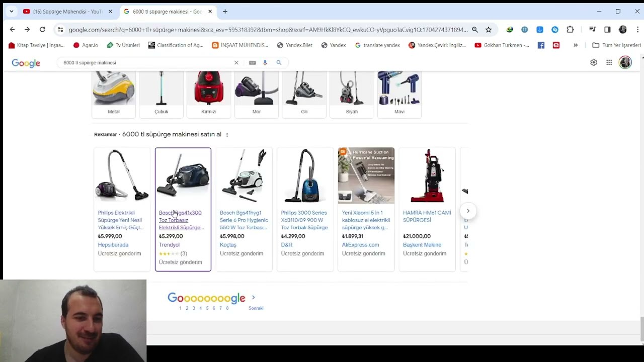644x362 pixels.
Task: Filter by Metal vacuum category
Action: (x=114, y=94)
